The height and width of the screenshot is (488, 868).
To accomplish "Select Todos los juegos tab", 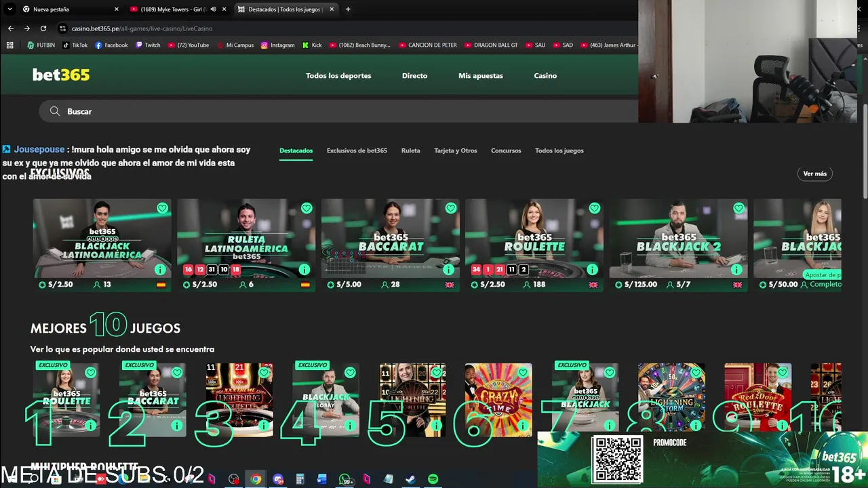I will pyautogui.click(x=559, y=150).
